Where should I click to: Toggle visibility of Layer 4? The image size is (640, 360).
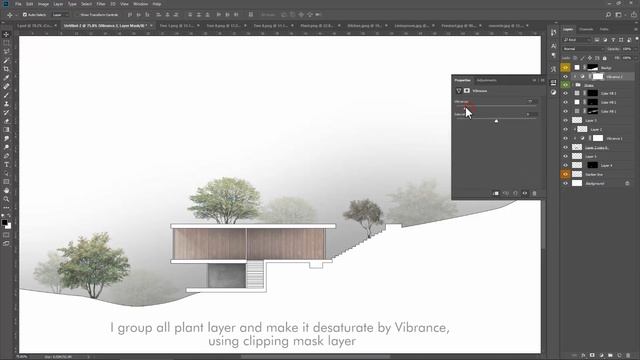(565, 165)
